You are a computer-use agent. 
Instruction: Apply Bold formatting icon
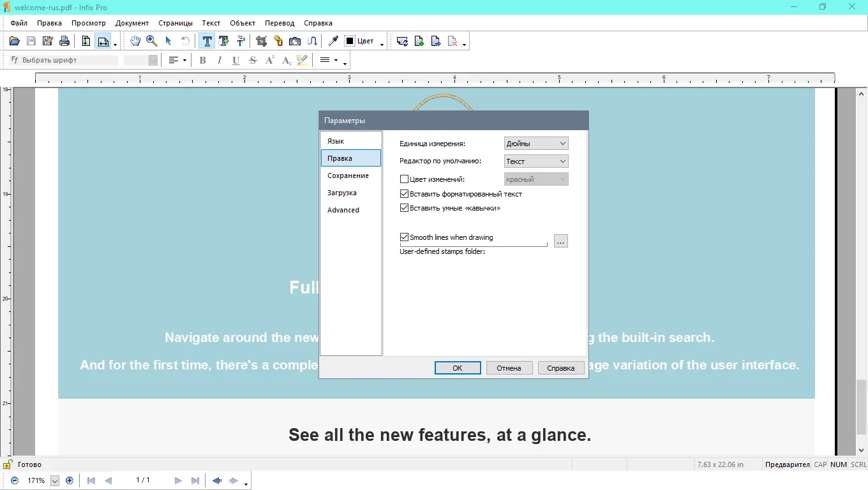[x=203, y=61]
